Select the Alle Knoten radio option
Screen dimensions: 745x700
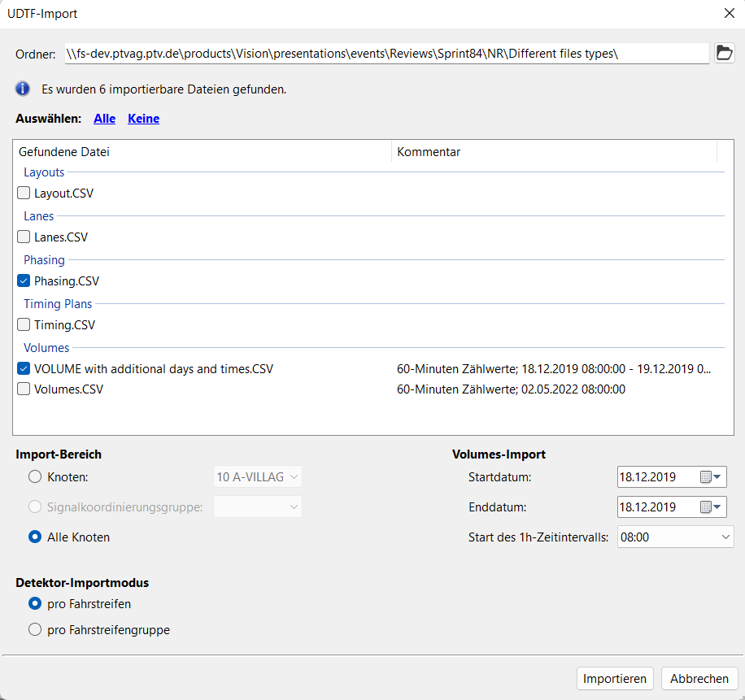(x=35, y=537)
